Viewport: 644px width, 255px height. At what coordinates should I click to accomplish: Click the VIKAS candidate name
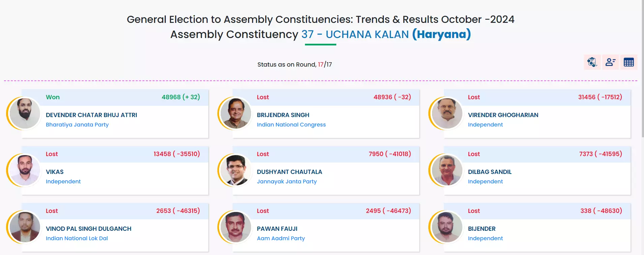pyautogui.click(x=55, y=172)
